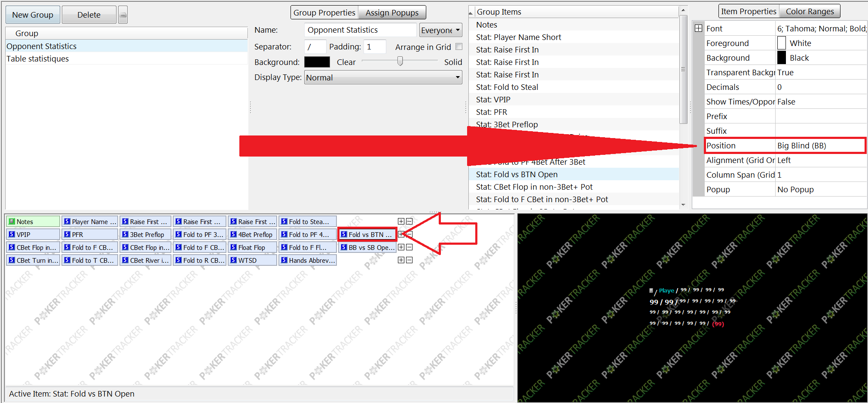This screenshot has height=403, width=868.
Task: Open the Show Times/Opportunities False value
Action: click(821, 102)
